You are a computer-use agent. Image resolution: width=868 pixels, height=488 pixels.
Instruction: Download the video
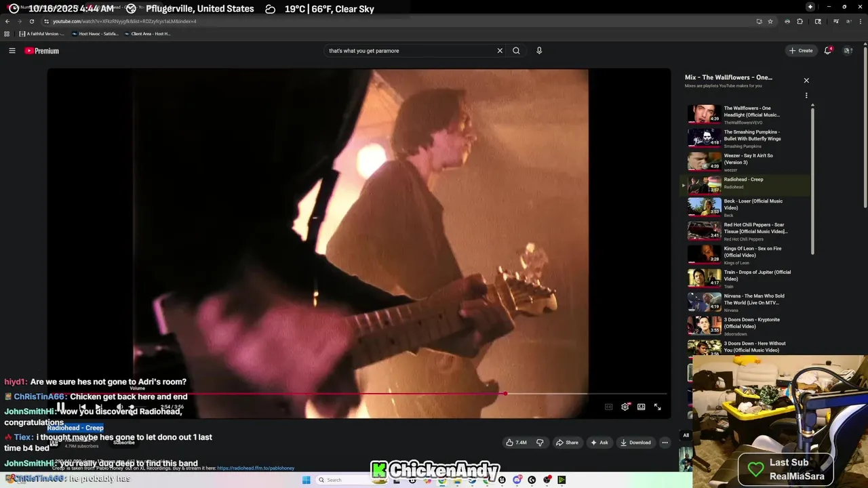click(635, 443)
